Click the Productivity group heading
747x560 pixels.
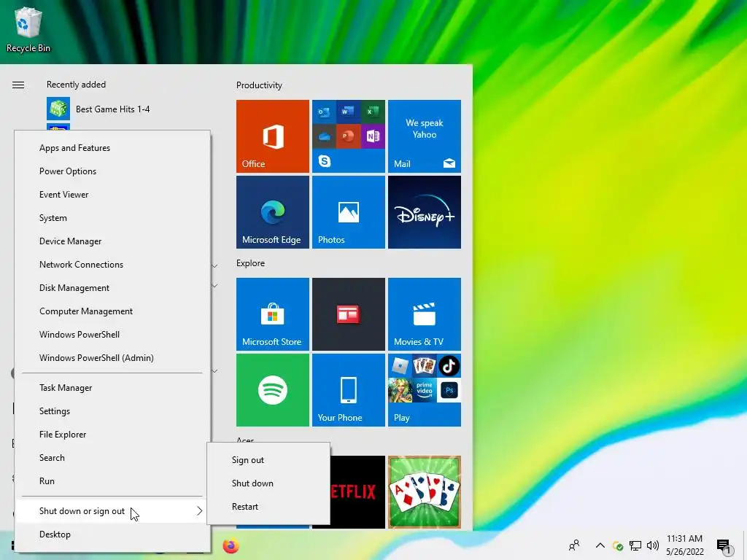(x=259, y=85)
